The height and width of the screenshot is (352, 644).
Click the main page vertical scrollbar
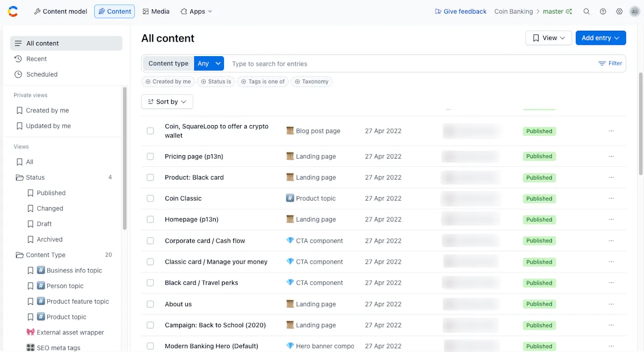[x=641, y=124]
